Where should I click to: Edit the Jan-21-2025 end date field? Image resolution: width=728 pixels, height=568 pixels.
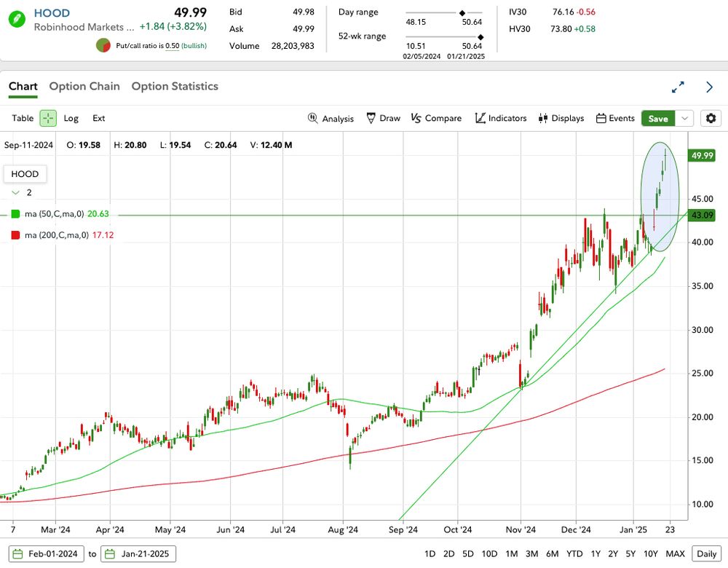pos(138,554)
